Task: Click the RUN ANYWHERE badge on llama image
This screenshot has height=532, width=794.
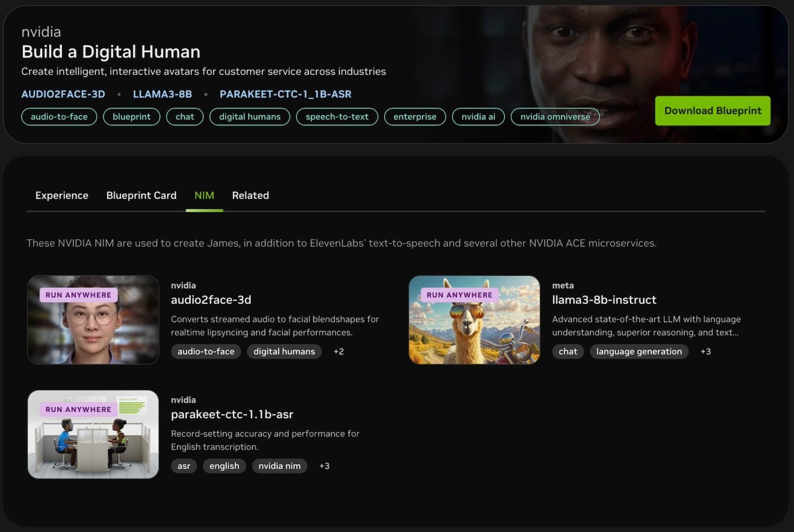Action: coord(459,295)
